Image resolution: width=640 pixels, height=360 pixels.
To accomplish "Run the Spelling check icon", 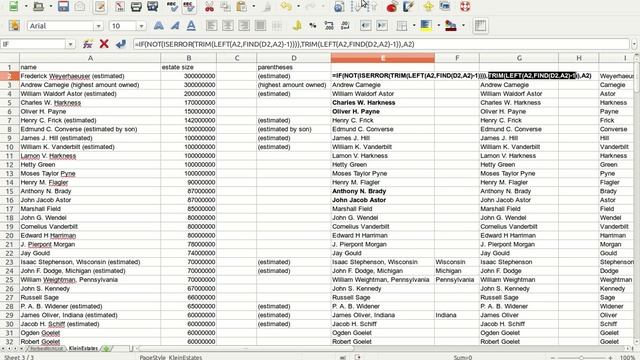I will pos(172,6).
